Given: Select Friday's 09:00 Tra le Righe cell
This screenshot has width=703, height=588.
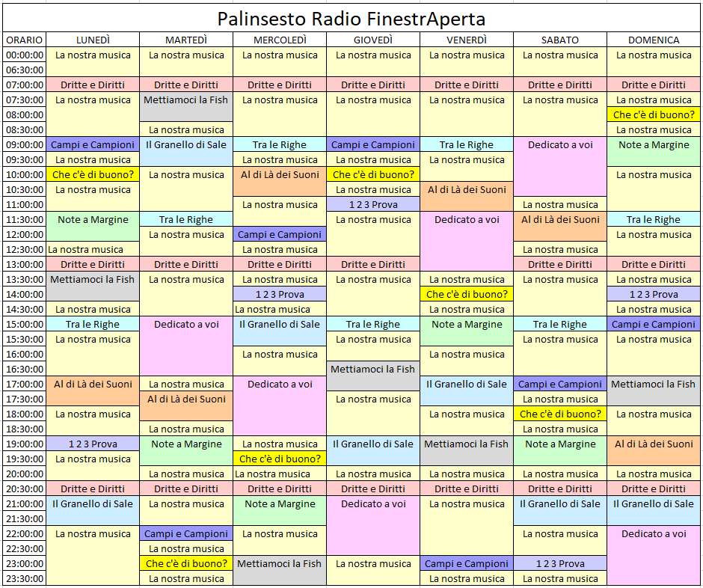Looking at the screenshot, I should click(467, 145).
